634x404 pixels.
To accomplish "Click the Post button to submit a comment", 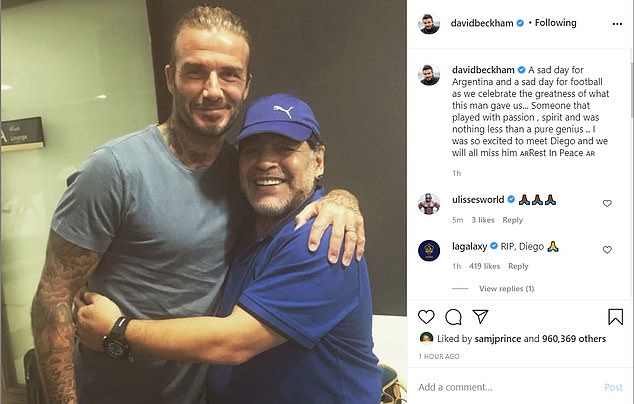I will click(612, 387).
